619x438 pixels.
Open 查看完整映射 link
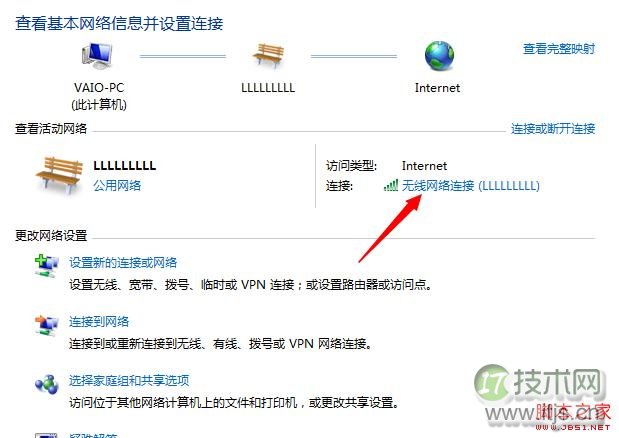[x=559, y=49]
